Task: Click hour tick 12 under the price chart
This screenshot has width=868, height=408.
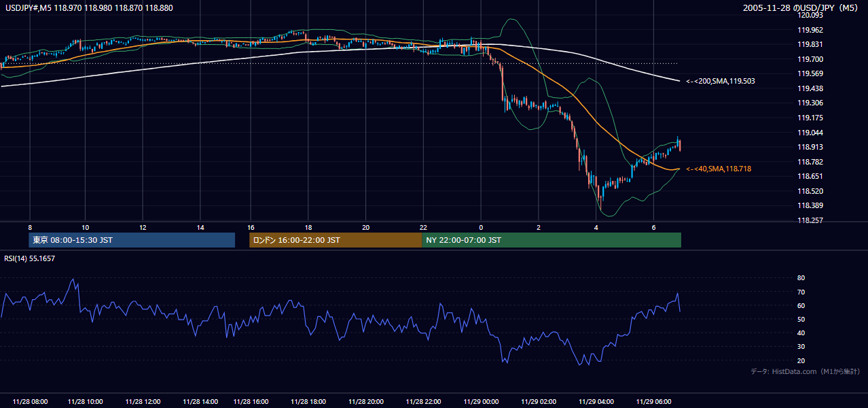Action: (x=143, y=227)
